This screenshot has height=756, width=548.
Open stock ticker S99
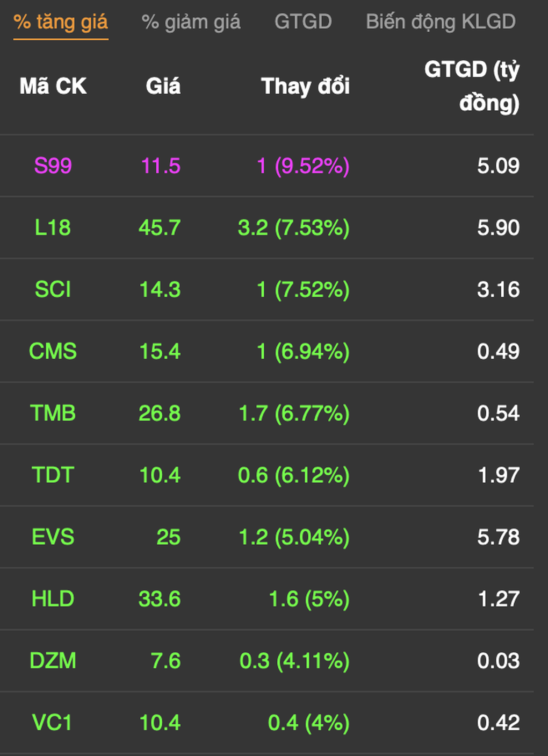(x=53, y=166)
